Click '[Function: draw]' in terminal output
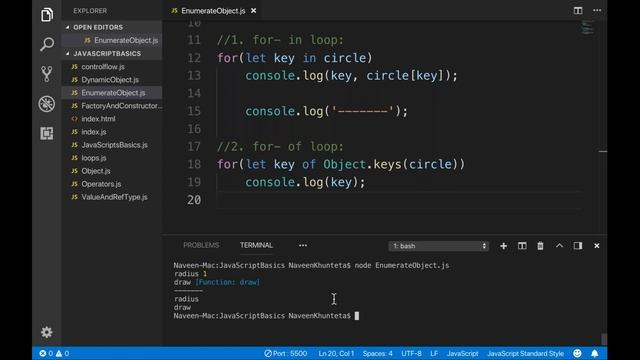Screen dimensions: 640x360 [x=227, y=282]
